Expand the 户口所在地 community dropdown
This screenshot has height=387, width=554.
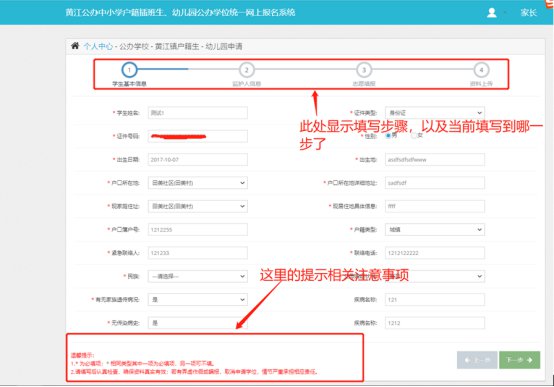[198, 183]
